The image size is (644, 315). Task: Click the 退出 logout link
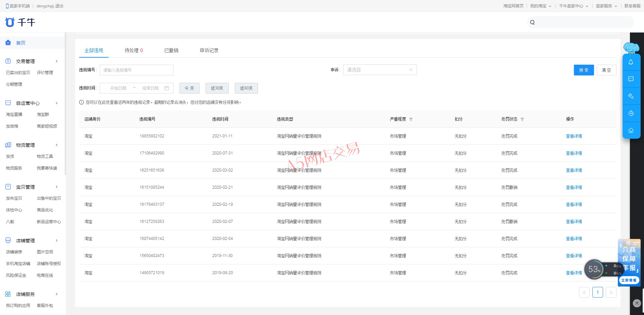pyautogui.click(x=59, y=6)
